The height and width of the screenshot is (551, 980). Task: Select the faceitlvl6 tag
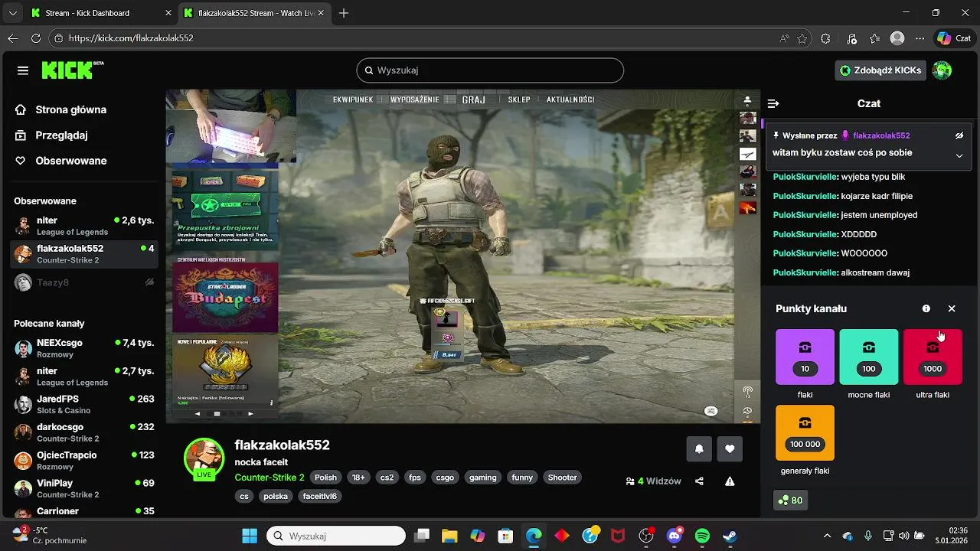click(x=320, y=496)
